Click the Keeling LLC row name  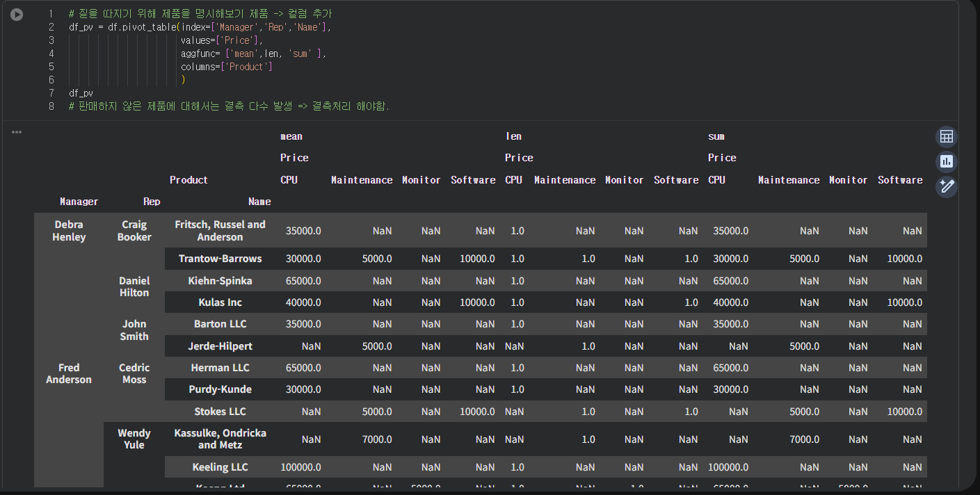point(220,467)
